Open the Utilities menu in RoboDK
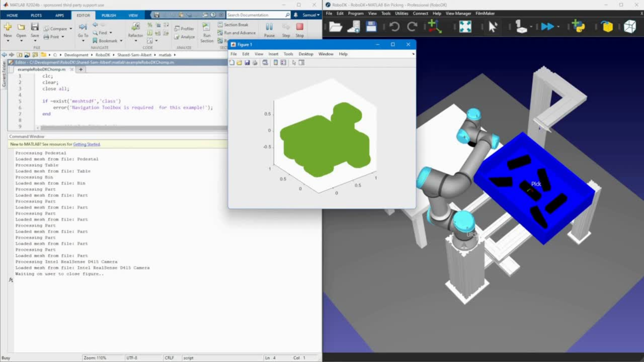 click(401, 14)
